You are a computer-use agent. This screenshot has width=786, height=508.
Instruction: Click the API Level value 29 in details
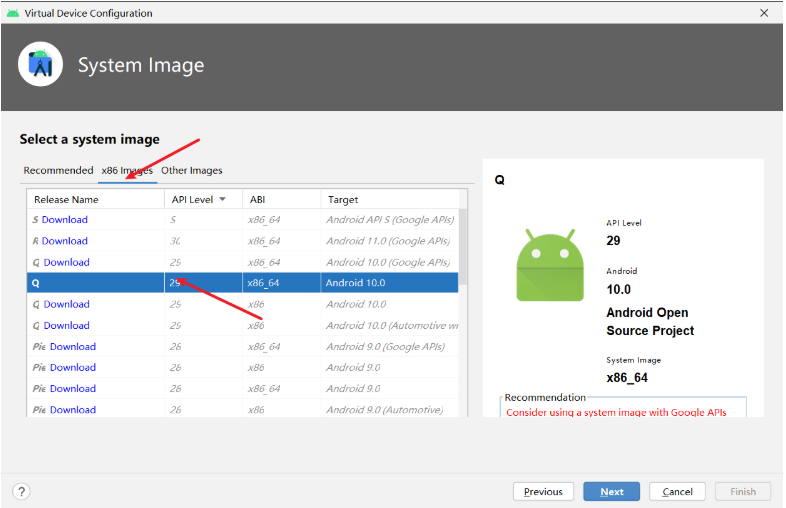click(613, 241)
